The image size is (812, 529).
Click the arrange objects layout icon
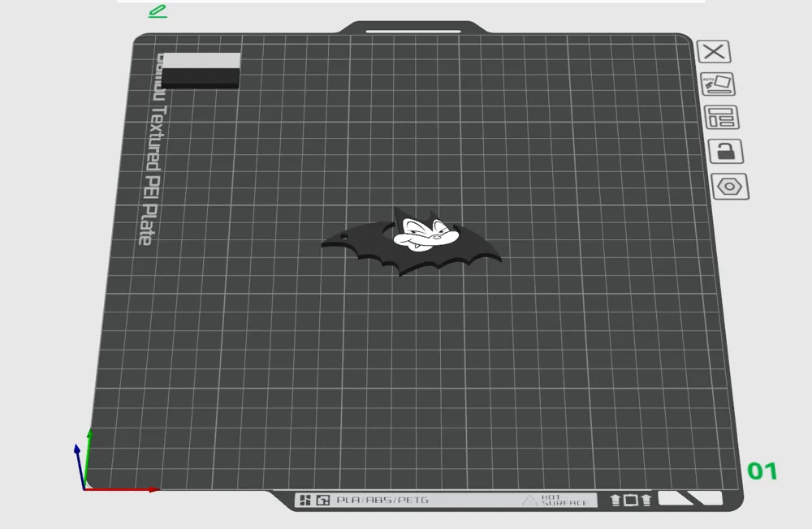point(720,118)
